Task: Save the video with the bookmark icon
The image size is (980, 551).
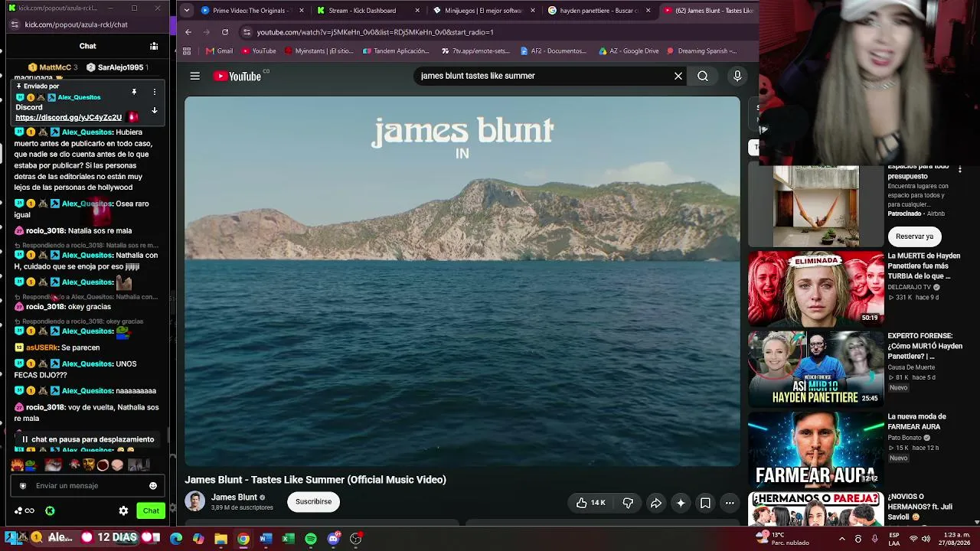Action: 705,503
